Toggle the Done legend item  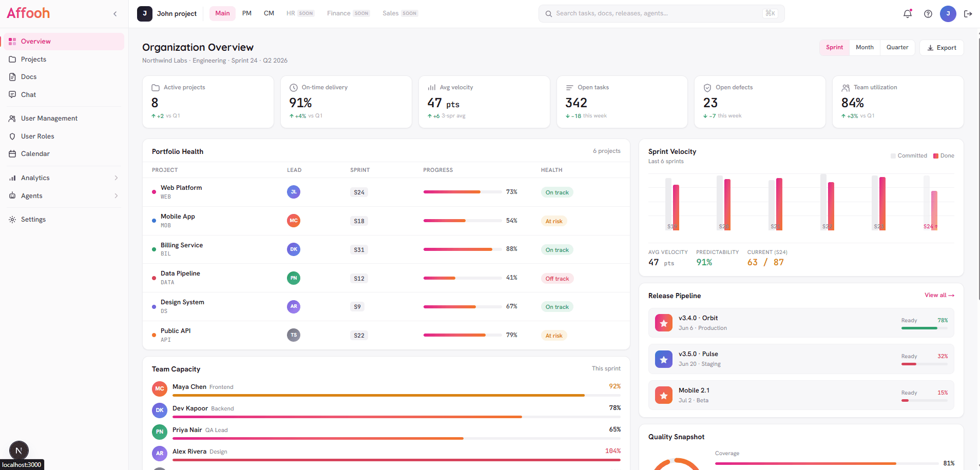[x=944, y=156]
